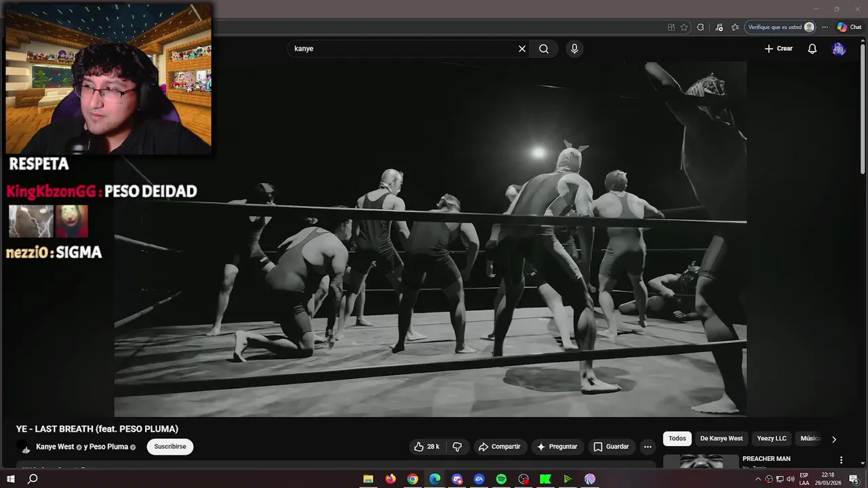Viewport: 868px width, 488px height.
Task: Open Spotify from taskbar
Action: click(x=501, y=479)
